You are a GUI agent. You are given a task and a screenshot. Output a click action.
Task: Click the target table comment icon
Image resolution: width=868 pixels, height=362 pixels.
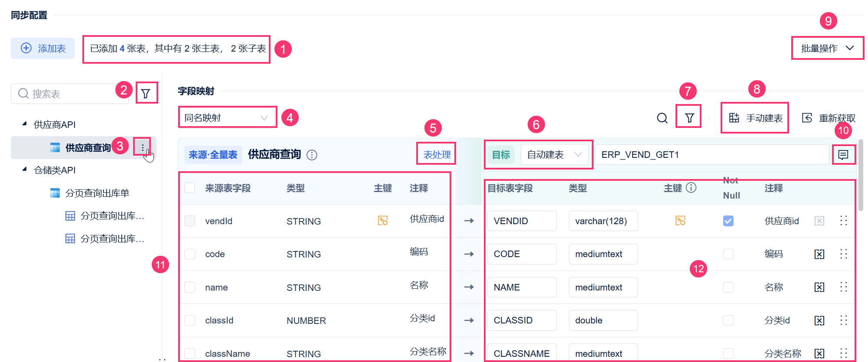(843, 155)
